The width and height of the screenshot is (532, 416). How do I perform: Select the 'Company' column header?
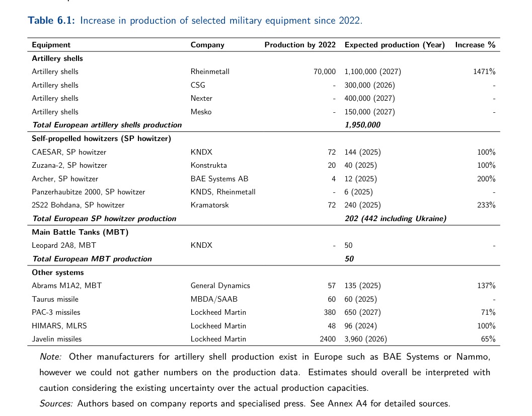(x=207, y=45)
